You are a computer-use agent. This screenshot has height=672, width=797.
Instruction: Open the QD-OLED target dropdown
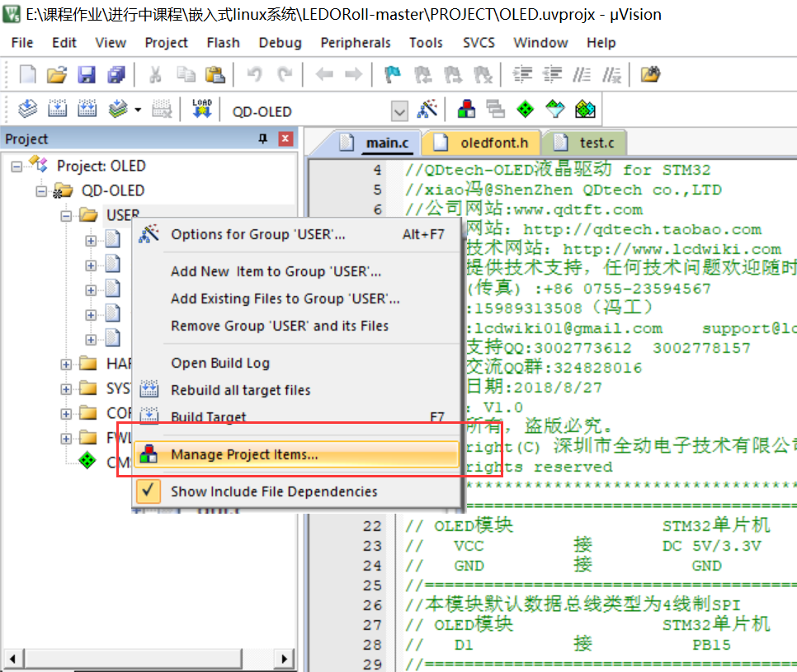(399, 110)
